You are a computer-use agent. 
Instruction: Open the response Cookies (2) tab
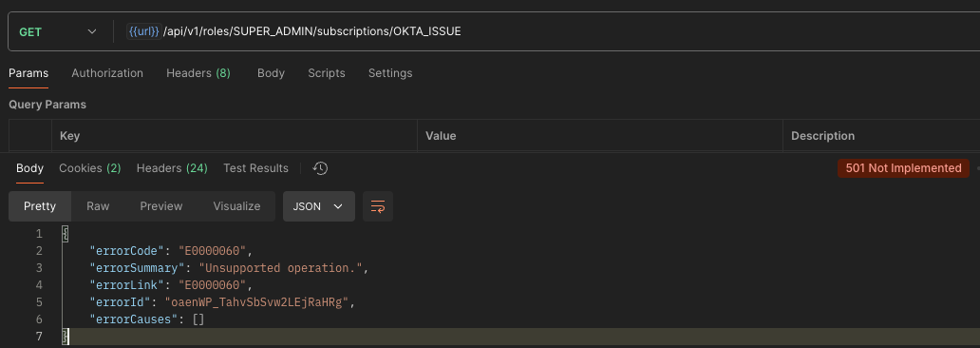[x=90, y=168]
